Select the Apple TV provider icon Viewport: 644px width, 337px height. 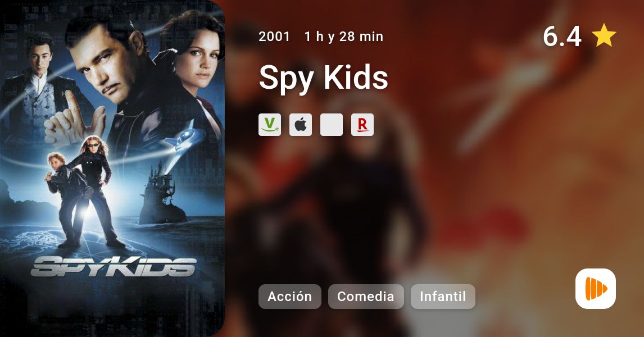point(301,125)
